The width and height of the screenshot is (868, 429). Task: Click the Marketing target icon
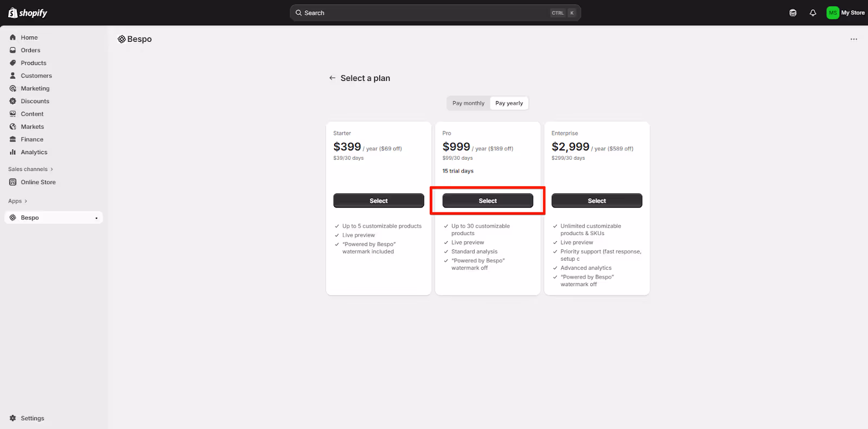13,89
